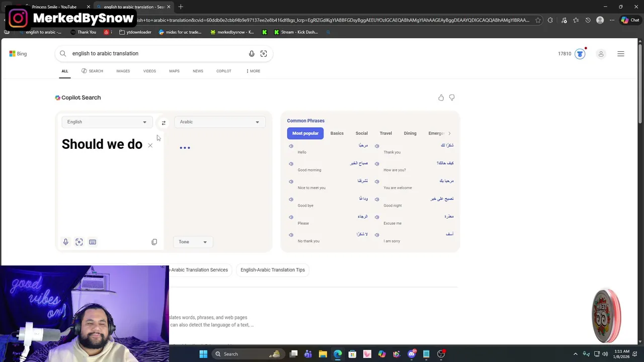The width and height of the screenshot is (644, 362).
Task: Expand the MORE search menu
Action: click(253, 71)
